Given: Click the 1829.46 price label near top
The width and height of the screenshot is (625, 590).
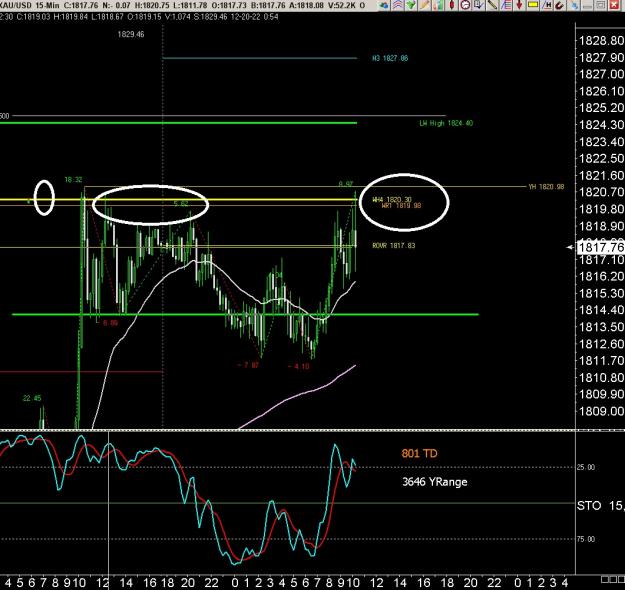Looking at the screenshot, I should tap(131, 34).
